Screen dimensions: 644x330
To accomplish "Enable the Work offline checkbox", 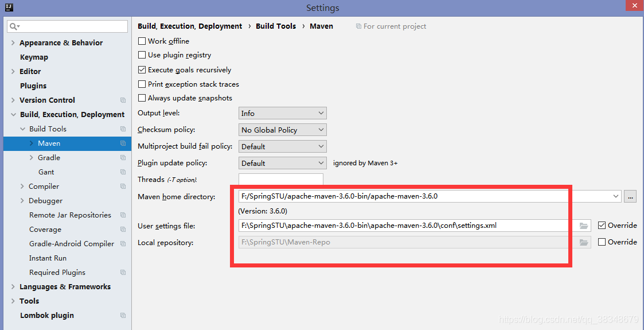I will click(x=142, y=41).
